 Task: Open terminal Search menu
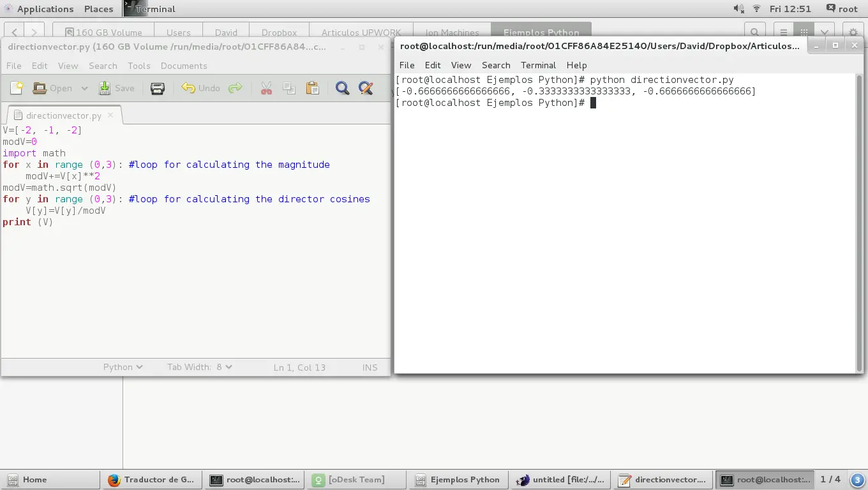tap(496, 65)
